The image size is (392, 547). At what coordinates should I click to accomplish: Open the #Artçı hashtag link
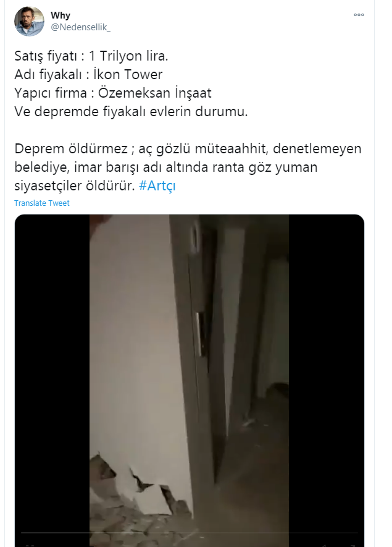pyautogui.click(x=157, y=185)
